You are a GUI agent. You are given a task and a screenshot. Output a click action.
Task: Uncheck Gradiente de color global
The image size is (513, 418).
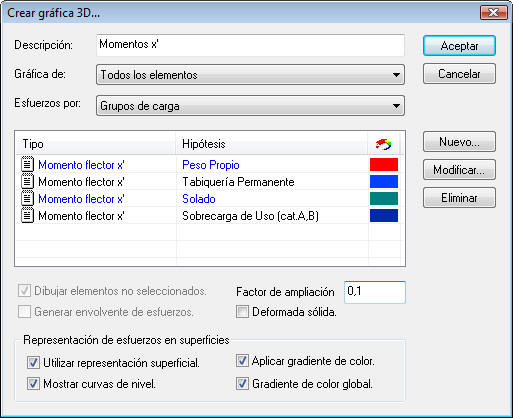tap(242, 384)
